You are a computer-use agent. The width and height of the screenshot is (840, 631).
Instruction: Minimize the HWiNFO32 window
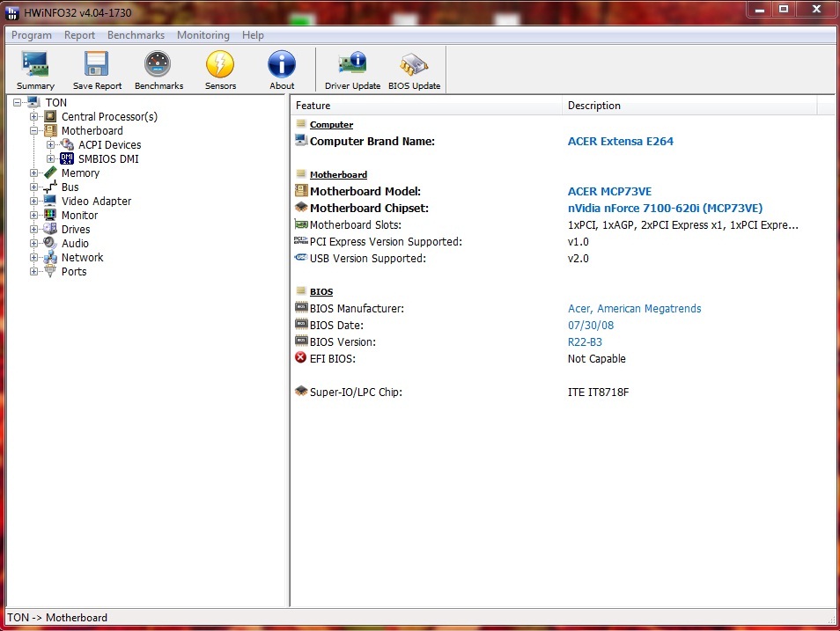tap(760, 9)
